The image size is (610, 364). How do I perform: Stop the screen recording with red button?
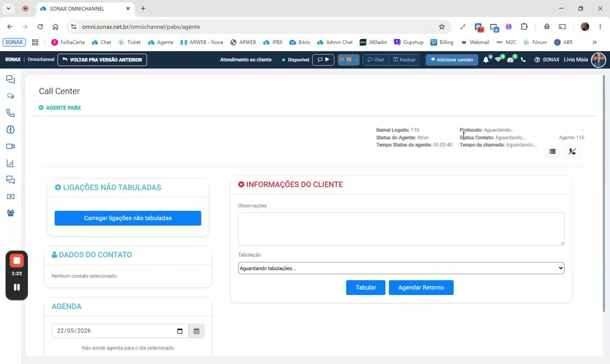tap(17, 260)
